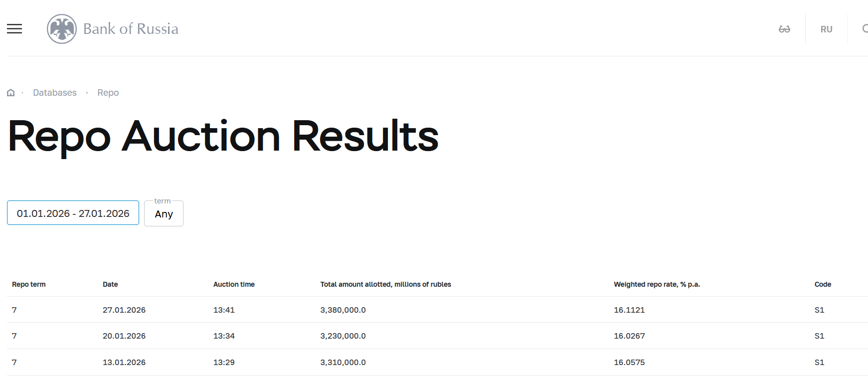Select the 16.0575 weighted rate cell
868x385 pixels.
coord(629,363)
